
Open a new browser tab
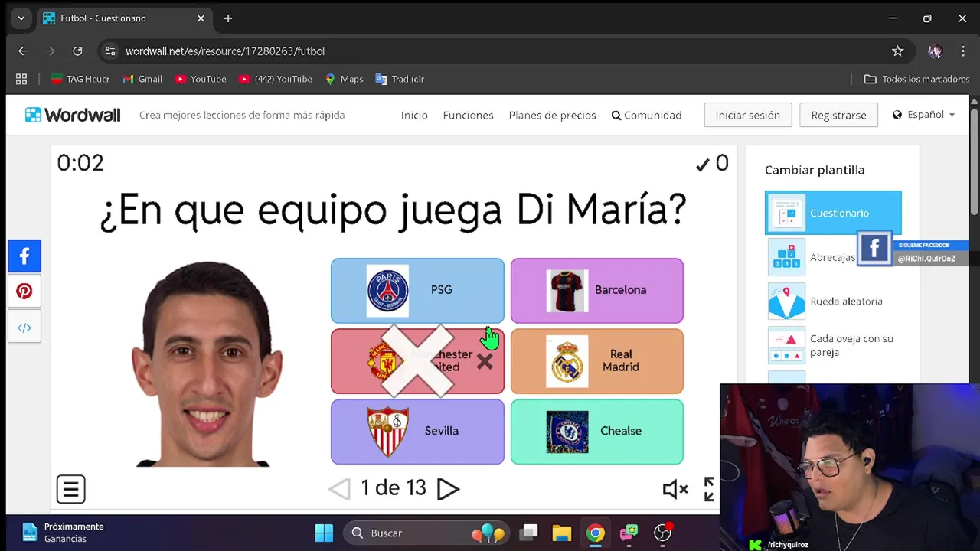tap(228, 18)
